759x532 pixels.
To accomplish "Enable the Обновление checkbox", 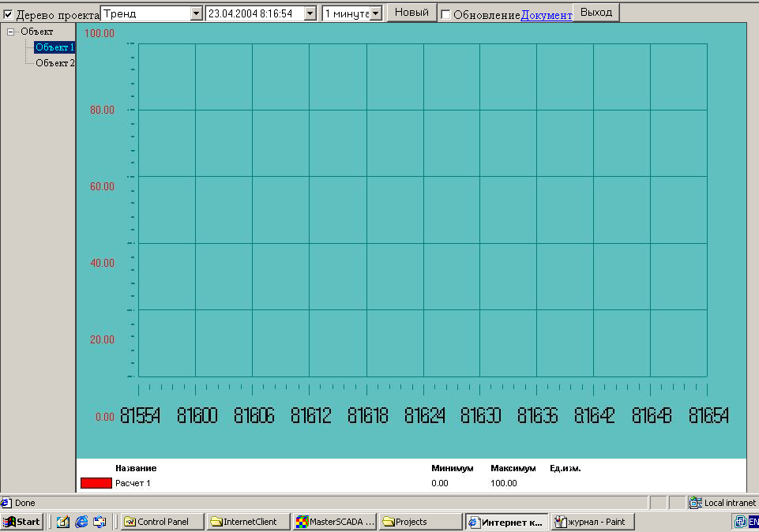I will [445, 14].
